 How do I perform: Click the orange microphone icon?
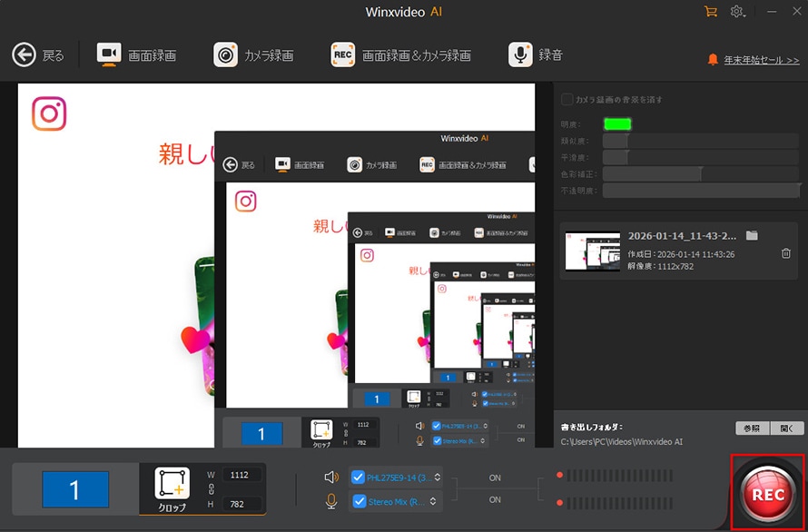point(332,501)
